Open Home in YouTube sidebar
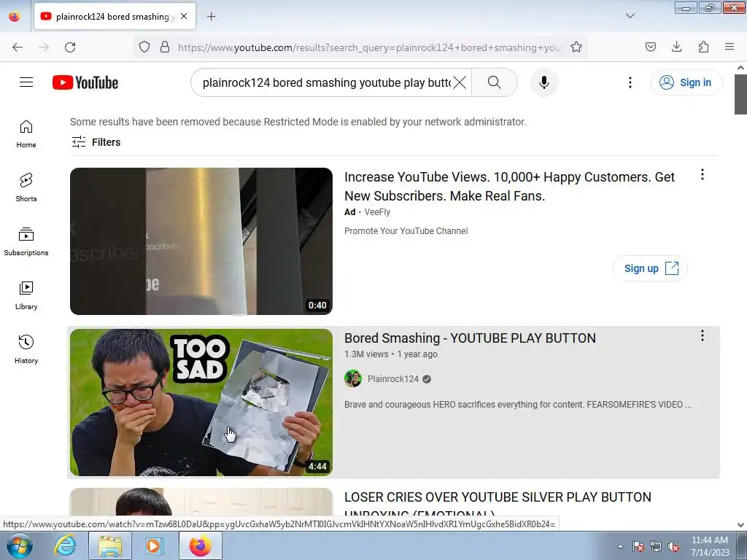This screenshot has height=560, width=747. (26, 134)
